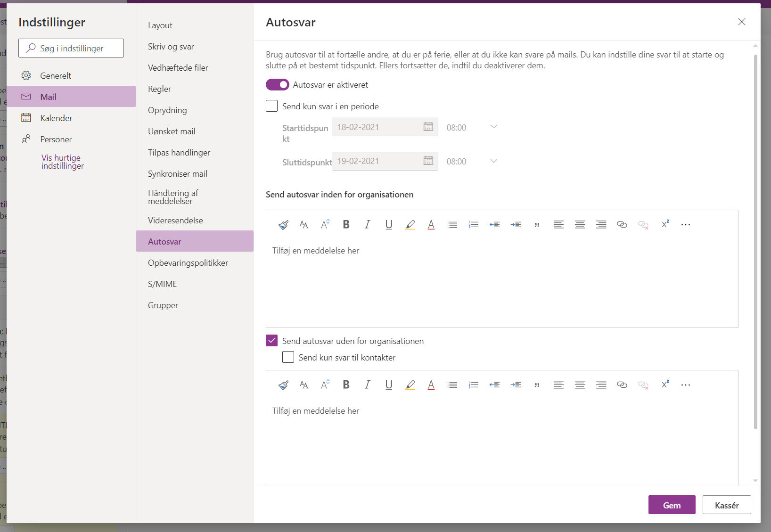
Task: Discard changes with Kassér button
Action: (x=727, y=505)
